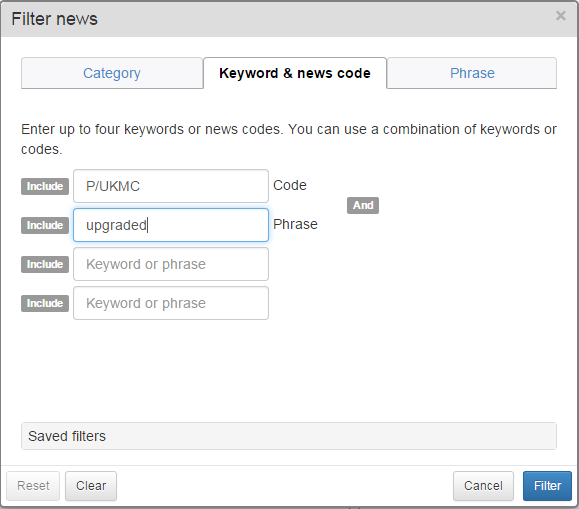Screen dimensions: 579x509
Task: Toggle Include for the P/UKMC row
Action: [x=45, y=186]
